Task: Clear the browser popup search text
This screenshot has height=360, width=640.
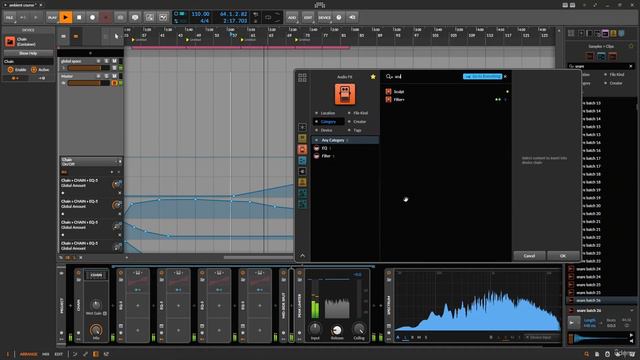Action: [505, 76]
